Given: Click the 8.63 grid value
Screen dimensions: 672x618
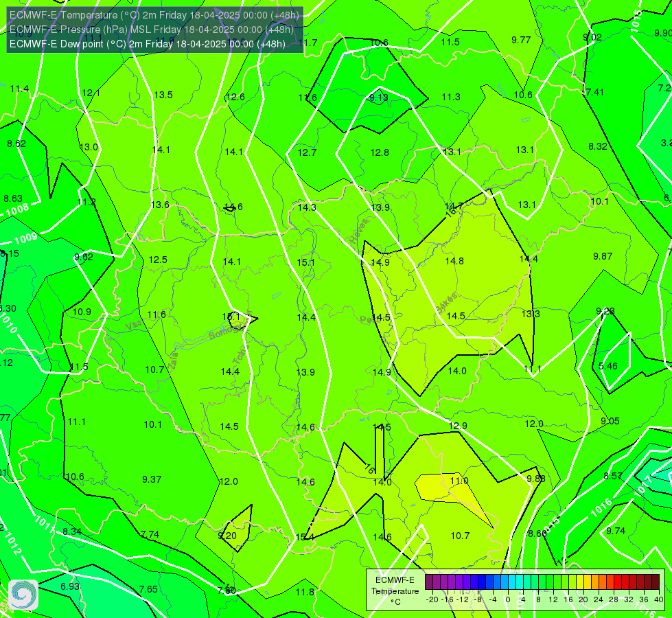Looking at the screenshot, I should [13, 198].
